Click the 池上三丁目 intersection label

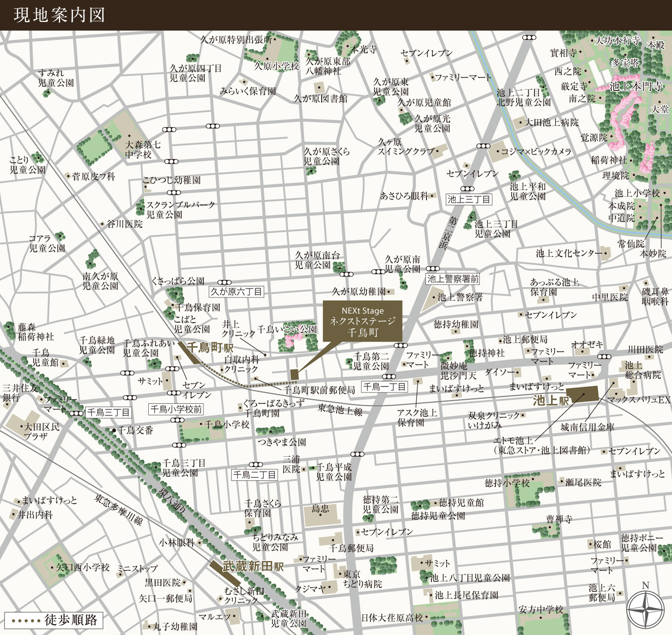469,199
